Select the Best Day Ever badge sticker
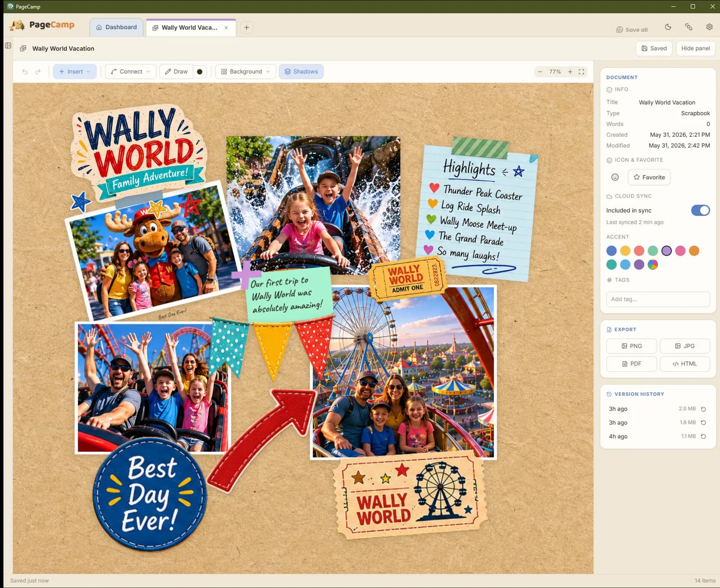 pos(150,494)
